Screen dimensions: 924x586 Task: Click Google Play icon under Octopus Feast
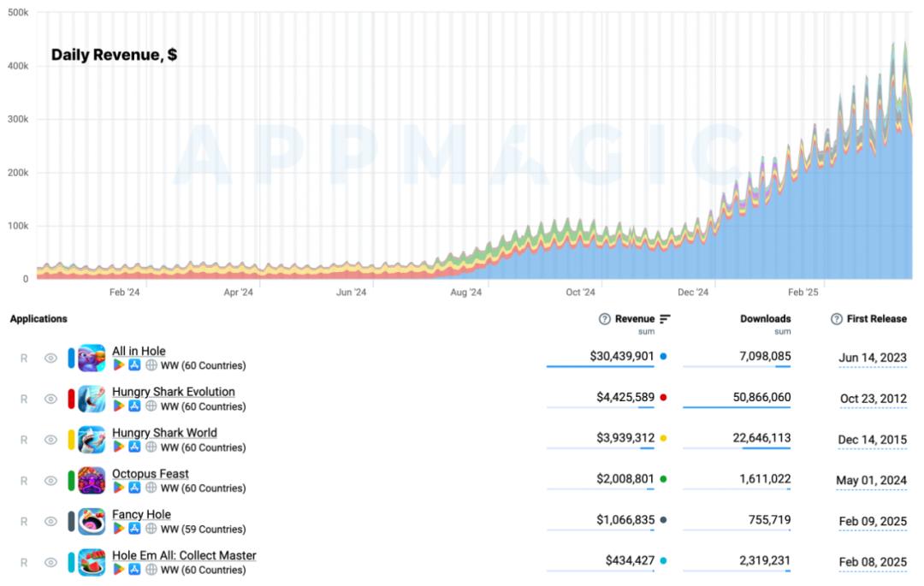pyautogui.click(x=119, y=488)
